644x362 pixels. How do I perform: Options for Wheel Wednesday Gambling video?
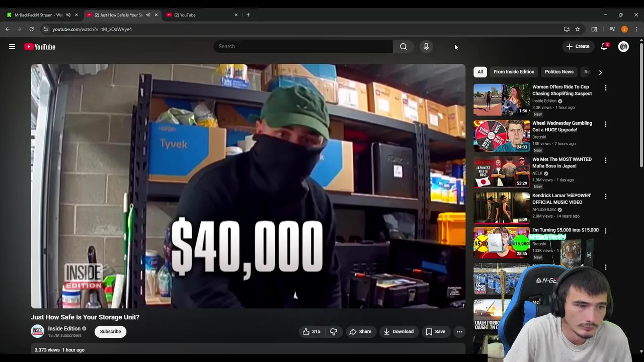(x=606, y=124)
